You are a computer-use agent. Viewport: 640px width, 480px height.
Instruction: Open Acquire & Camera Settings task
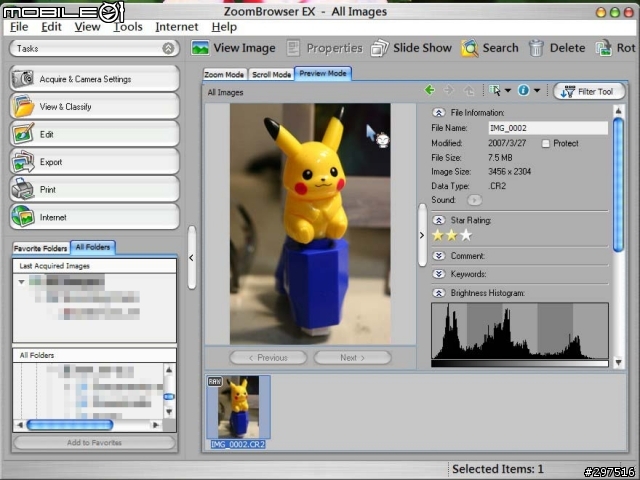tap(94, 79)
